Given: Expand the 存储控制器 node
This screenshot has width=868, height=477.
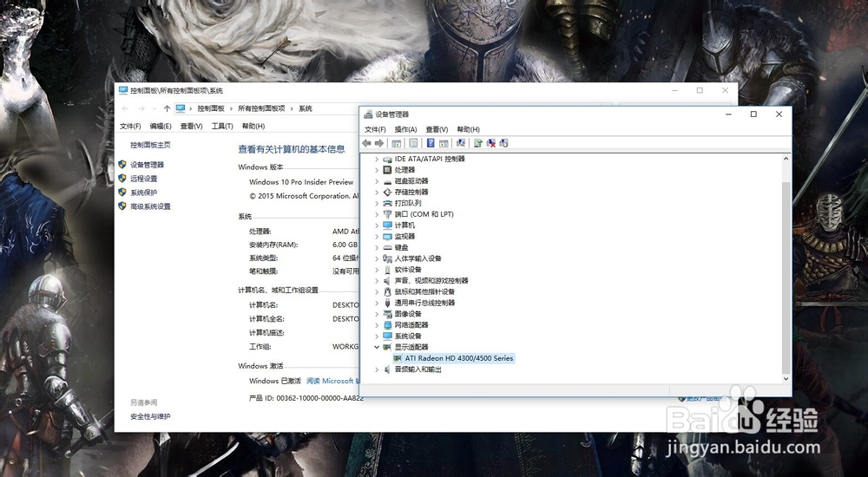Looking at the screenshot, I should [377, 192].
